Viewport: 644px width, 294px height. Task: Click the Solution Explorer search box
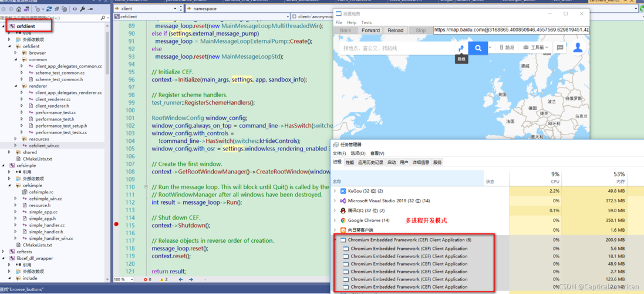coord(50,18)
